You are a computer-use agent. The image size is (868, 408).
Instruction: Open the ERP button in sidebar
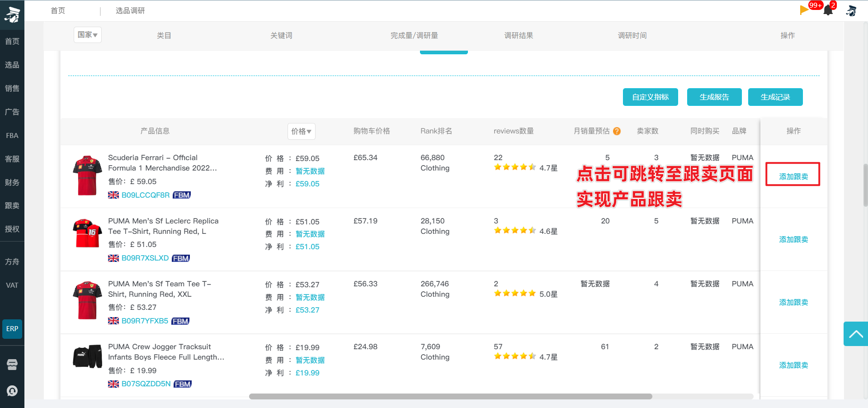12,329
